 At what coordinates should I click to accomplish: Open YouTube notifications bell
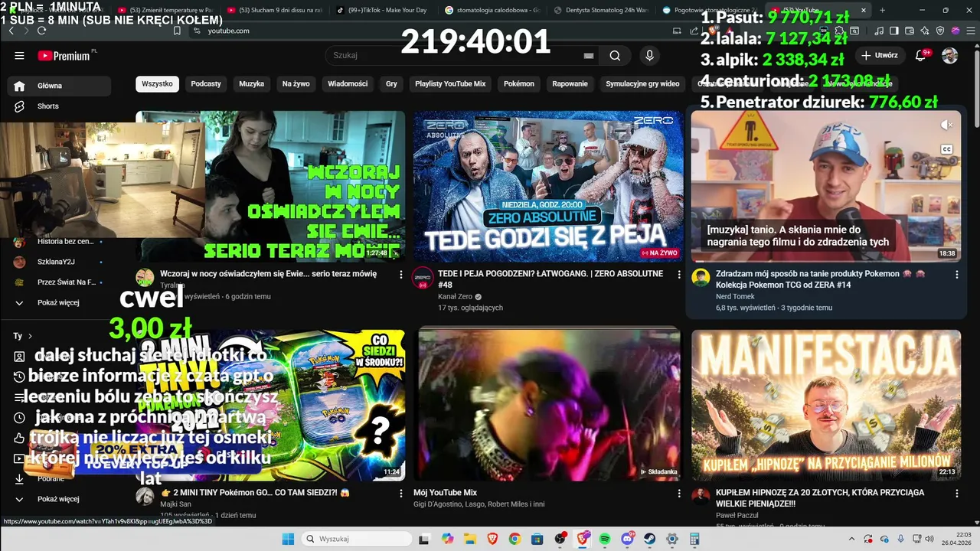[921, 55]
